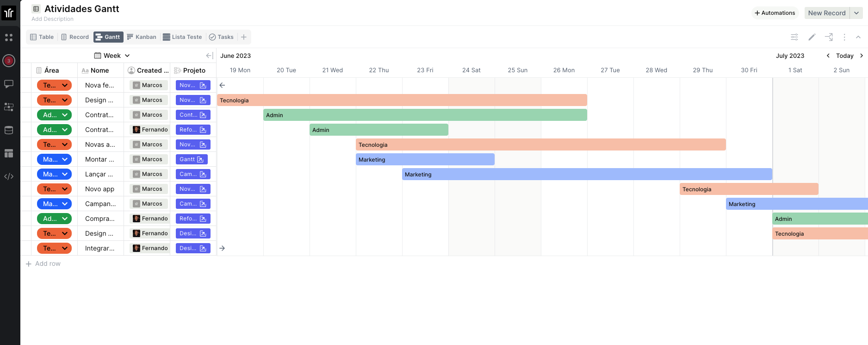The width and height of the screenshot is (868, 345).
Task: Open the workflow icon in sidebar
Action: 9,107
